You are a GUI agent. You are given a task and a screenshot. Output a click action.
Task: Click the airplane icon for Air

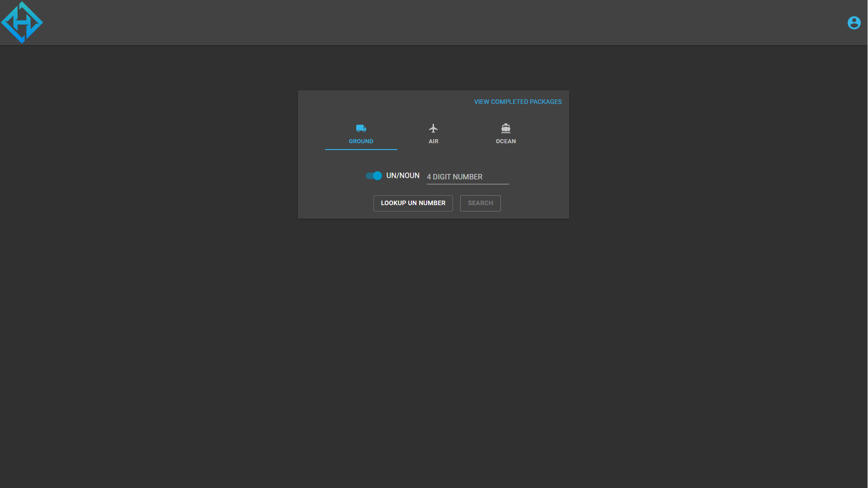433,128
